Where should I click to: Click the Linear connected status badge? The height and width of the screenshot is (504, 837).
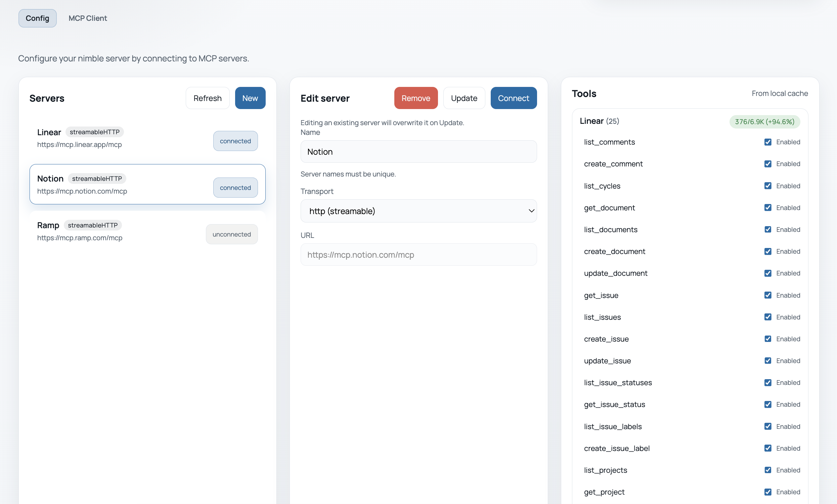(x=235, y=141)
